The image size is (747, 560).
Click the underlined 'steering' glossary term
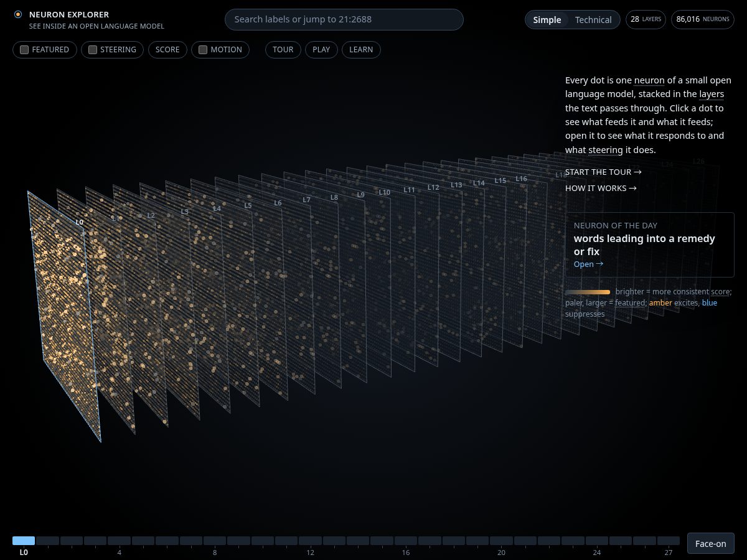(x=605, y=150)
